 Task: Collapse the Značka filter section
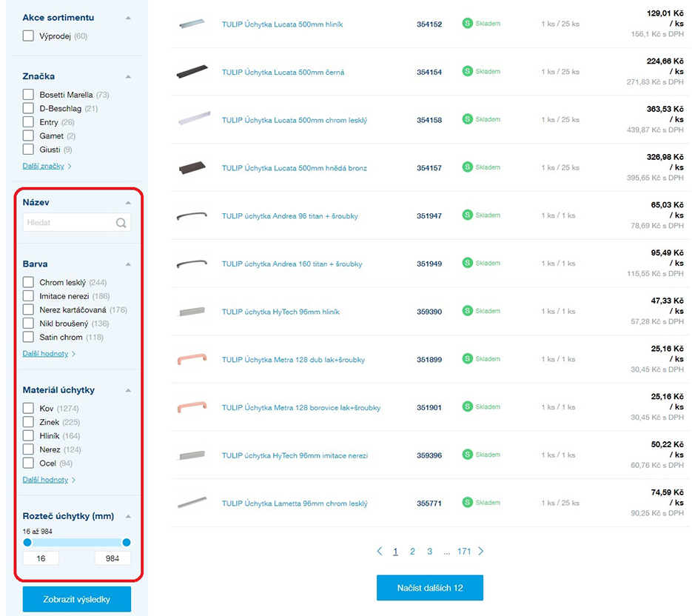coord(128,76)
